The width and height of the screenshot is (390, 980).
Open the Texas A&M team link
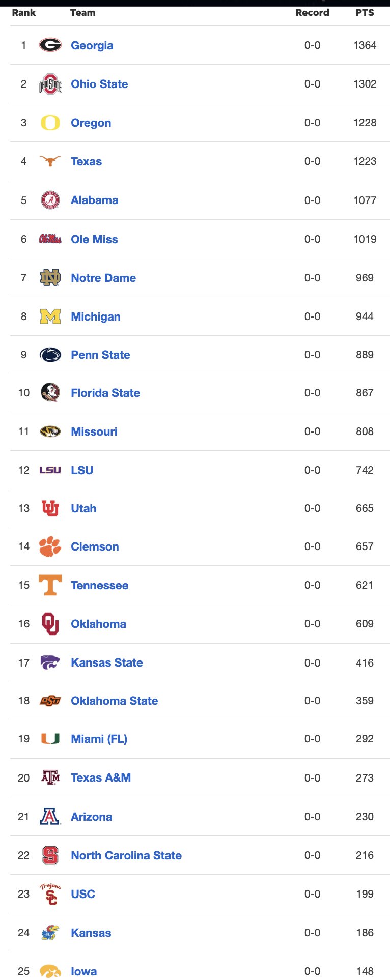tap(101, 777)
